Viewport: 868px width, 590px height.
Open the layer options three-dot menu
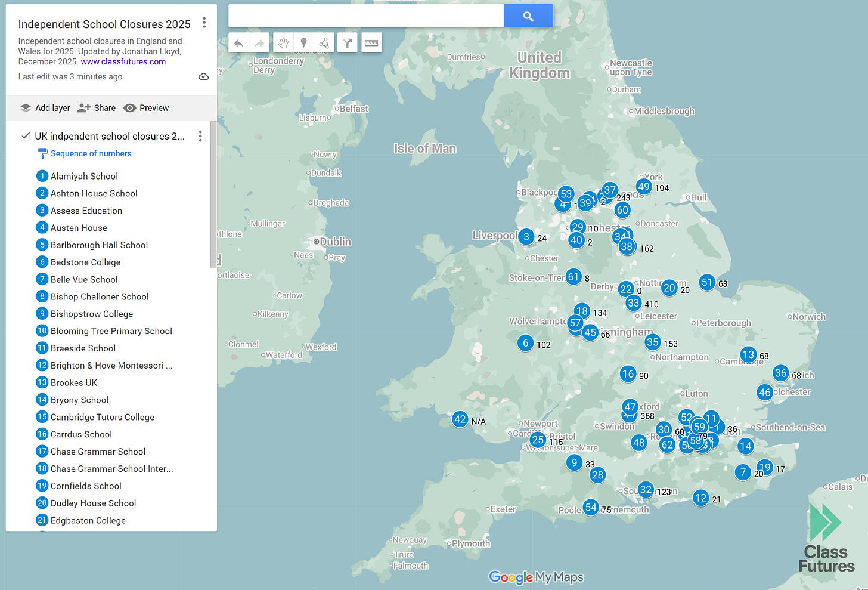(x=200, y=136)
